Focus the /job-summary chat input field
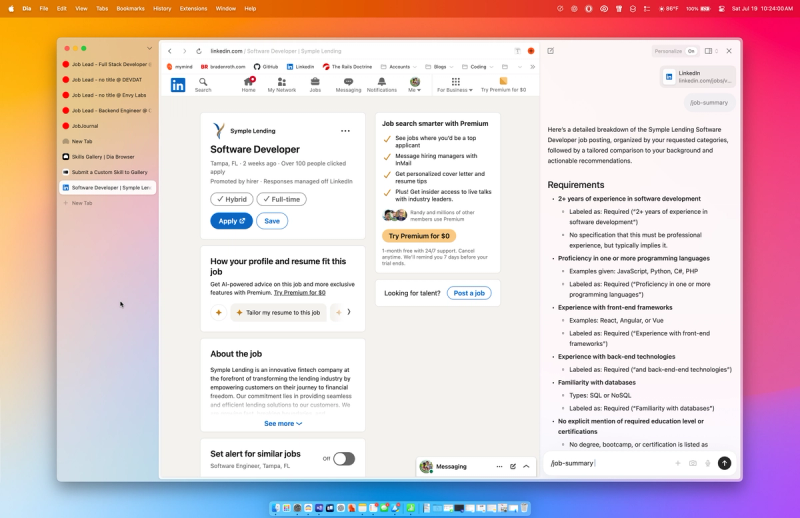The image size is (800, 518). tap(609, 463)
